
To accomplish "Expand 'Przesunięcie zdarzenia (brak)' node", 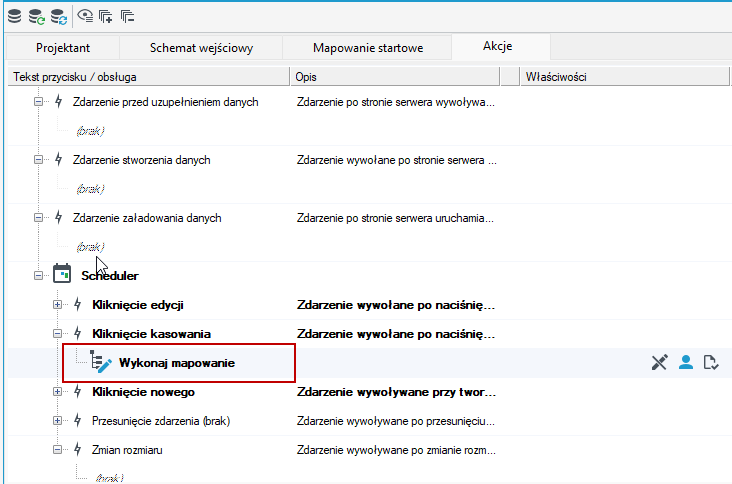I will coord(57,421).
